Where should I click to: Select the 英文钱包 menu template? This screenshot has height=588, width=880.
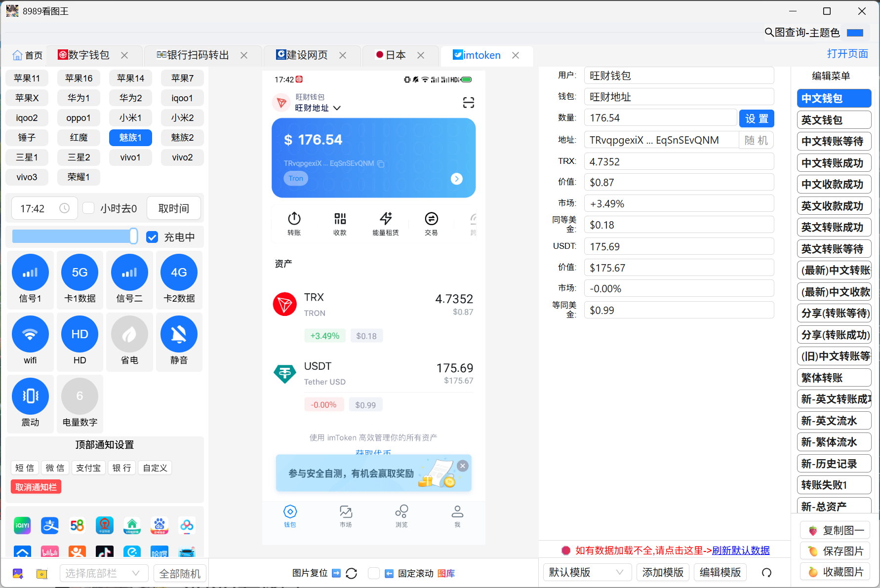[834, 120]
